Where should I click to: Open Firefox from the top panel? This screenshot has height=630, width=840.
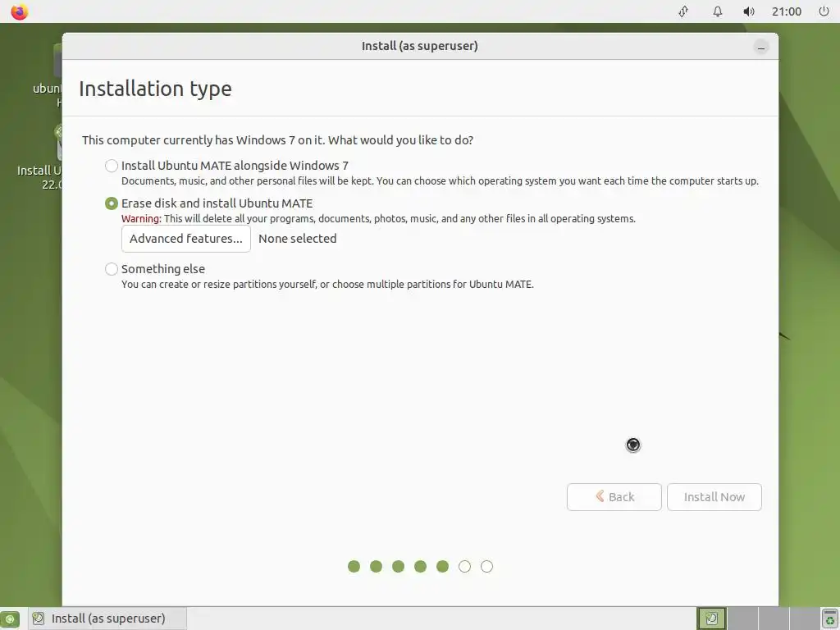[20, 11]
